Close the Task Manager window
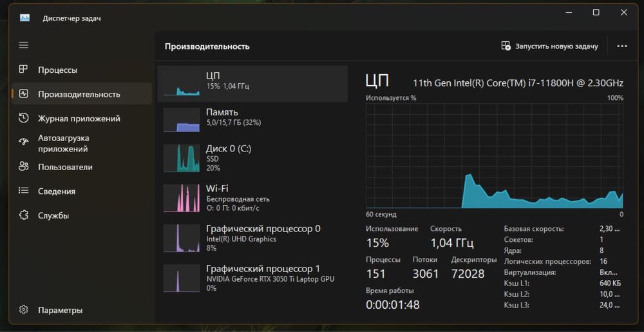Viewport: 644px width, 332px height. [624, 12]
